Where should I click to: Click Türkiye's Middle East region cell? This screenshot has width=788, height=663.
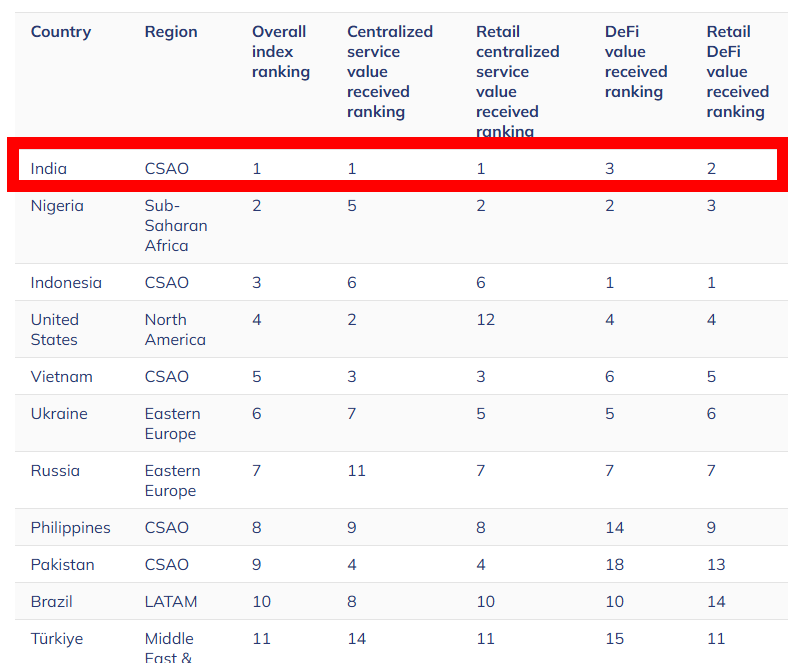169,647
